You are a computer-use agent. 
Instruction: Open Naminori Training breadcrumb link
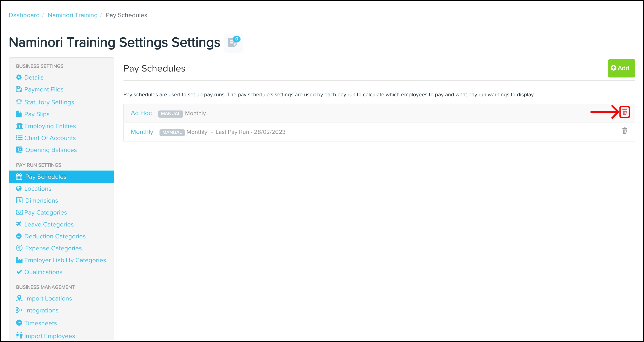point(73,15)
